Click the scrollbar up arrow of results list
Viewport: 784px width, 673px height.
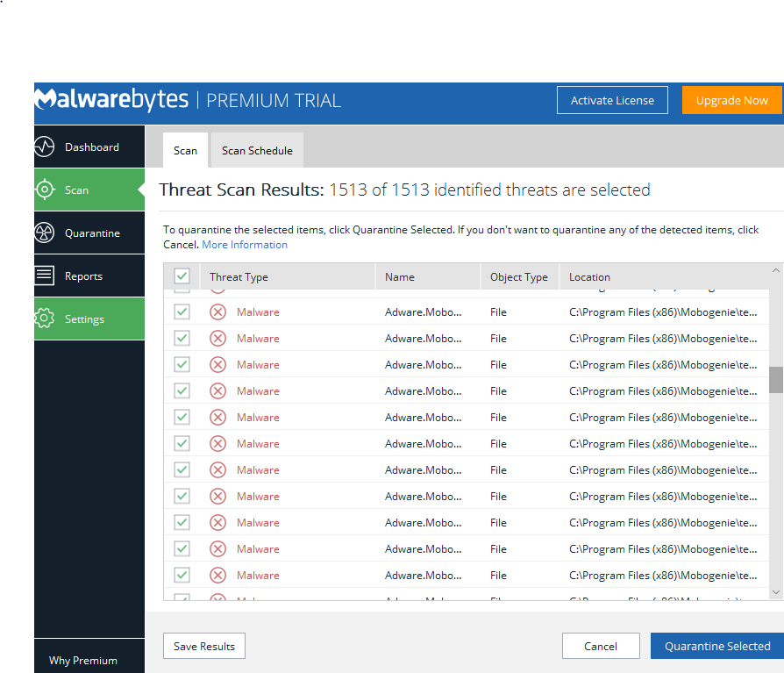point(775,270)
